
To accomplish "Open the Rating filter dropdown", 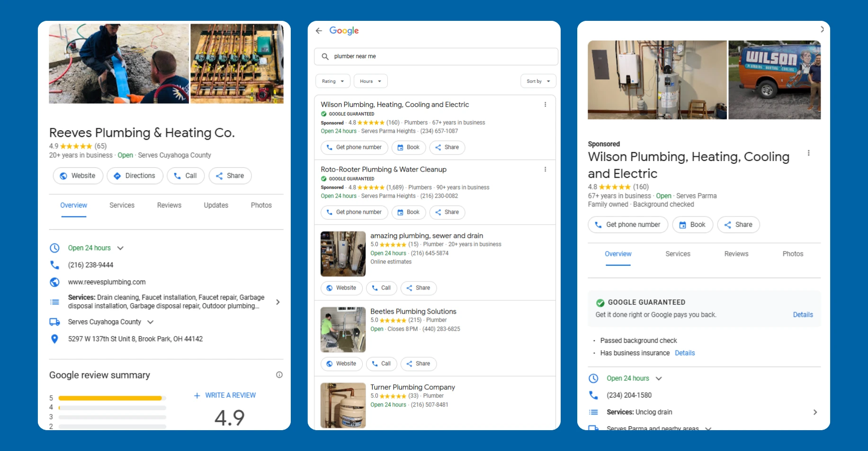I will tap(333, 81).
